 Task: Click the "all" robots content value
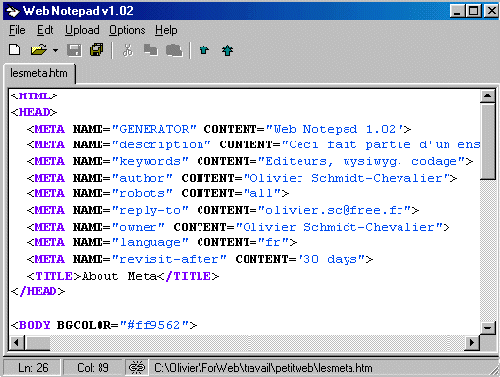click(262, 193)
